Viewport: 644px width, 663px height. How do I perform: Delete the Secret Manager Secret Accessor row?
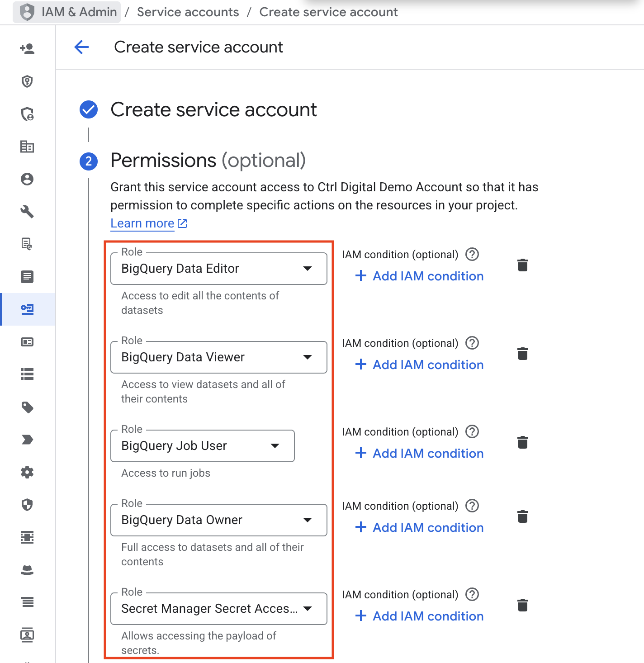523,605
